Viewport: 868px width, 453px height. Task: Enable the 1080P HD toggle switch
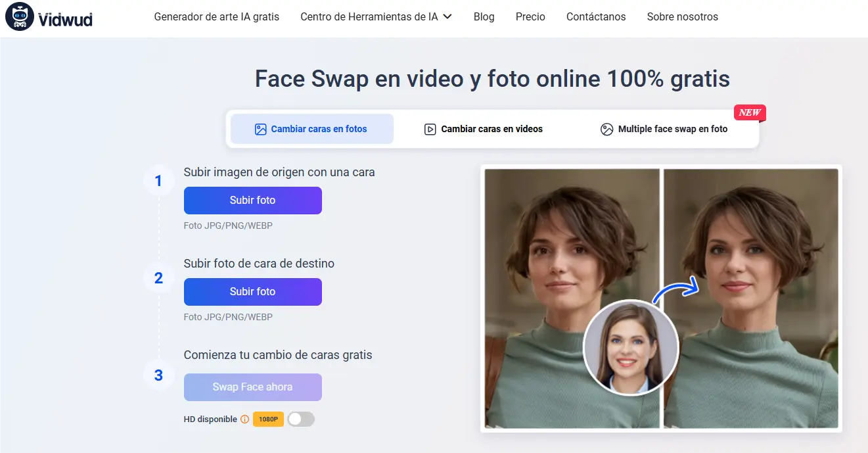[x=301, y=419]
